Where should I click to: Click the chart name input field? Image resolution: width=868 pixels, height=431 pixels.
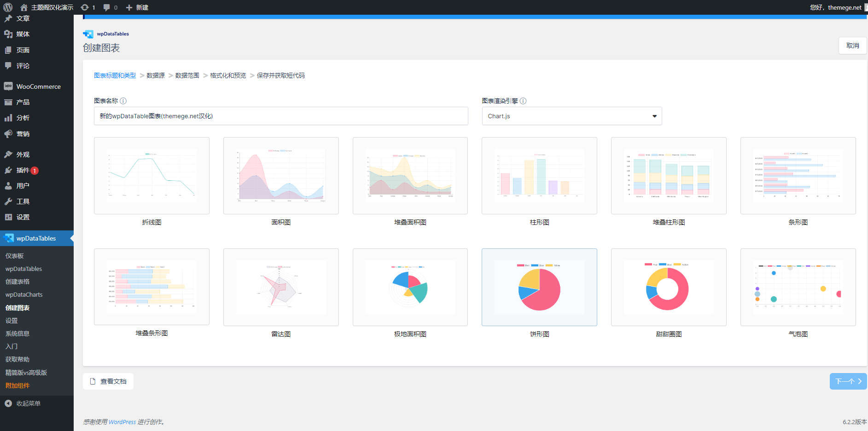coord(281,116)
